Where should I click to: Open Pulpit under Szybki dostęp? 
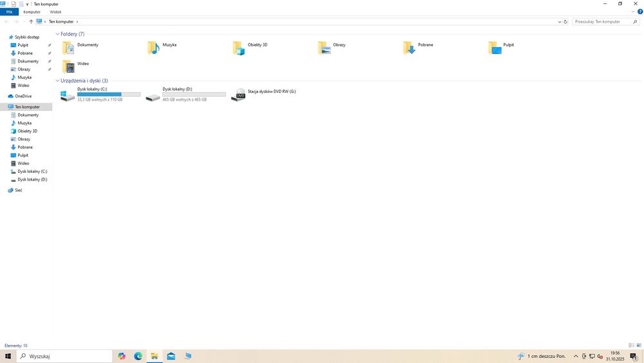click(x=23, y=45)
